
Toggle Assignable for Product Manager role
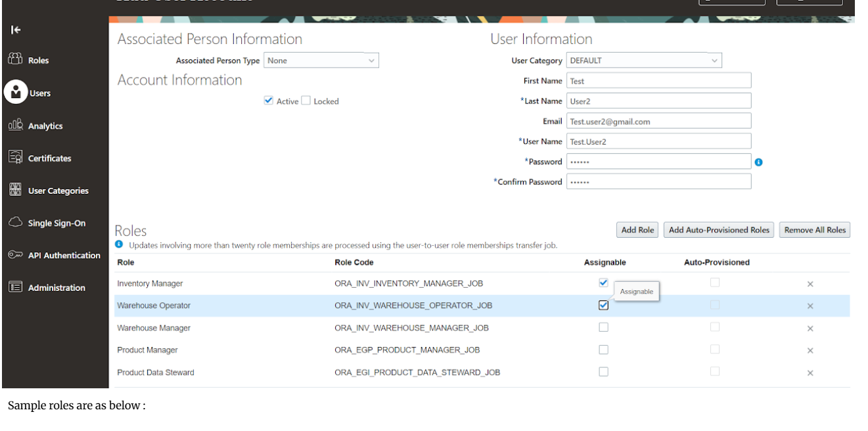tap(603, 350)
